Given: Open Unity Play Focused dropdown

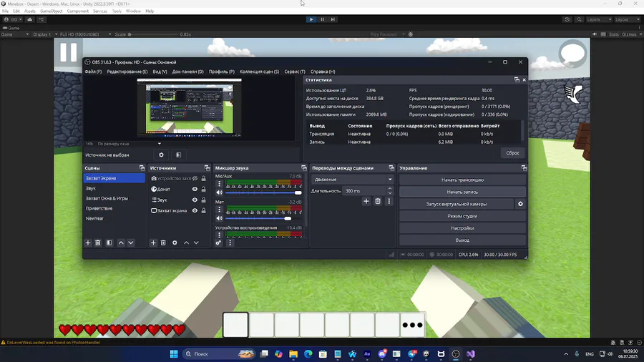Looking at the screenshot, I should (387, 34).
